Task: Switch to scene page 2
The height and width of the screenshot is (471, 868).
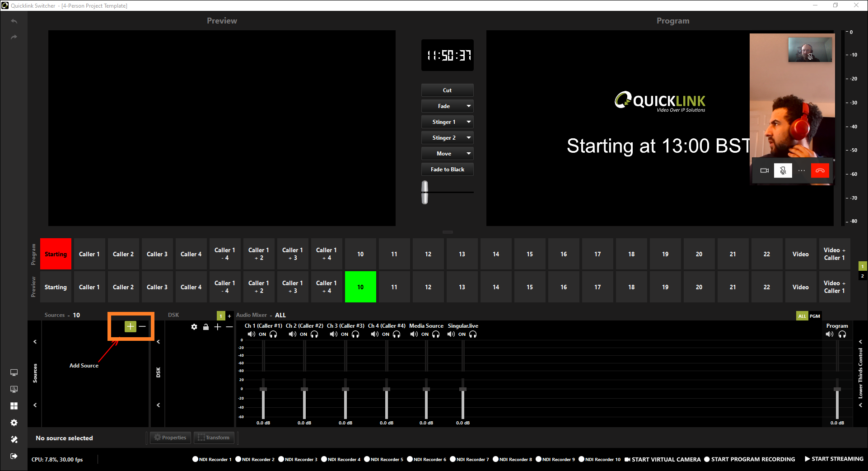Action: tap(862, 276)
